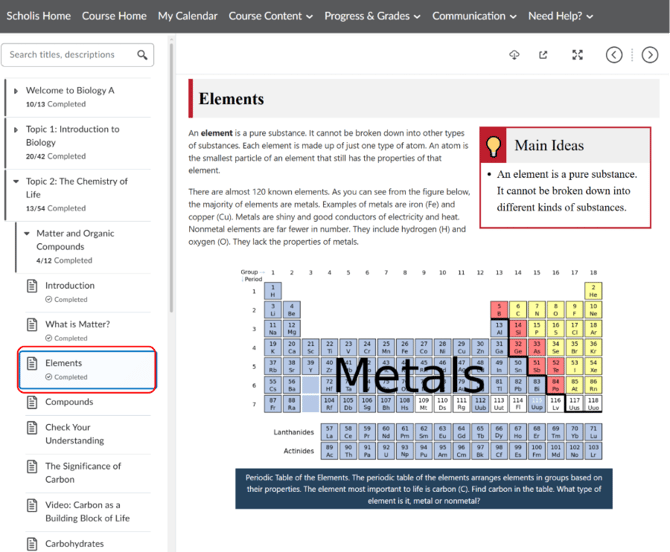
Task: Click Significance of Carbon document icon
Action: 32,467
